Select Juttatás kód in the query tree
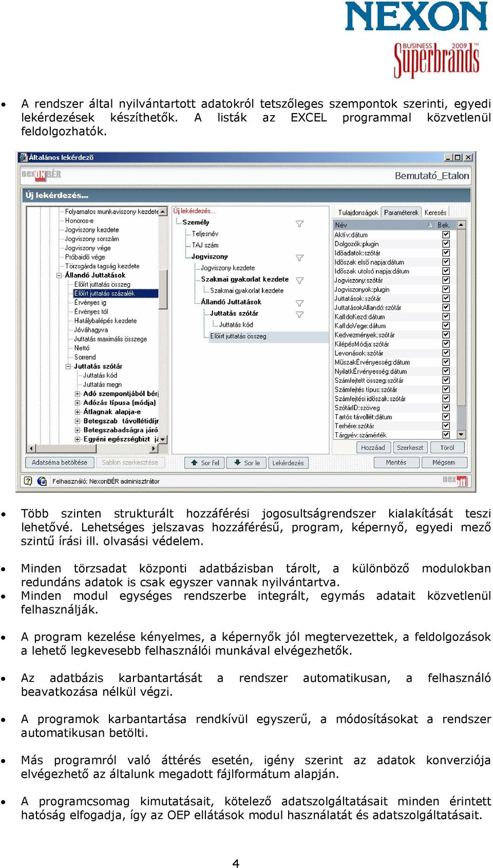 (236, 325)
